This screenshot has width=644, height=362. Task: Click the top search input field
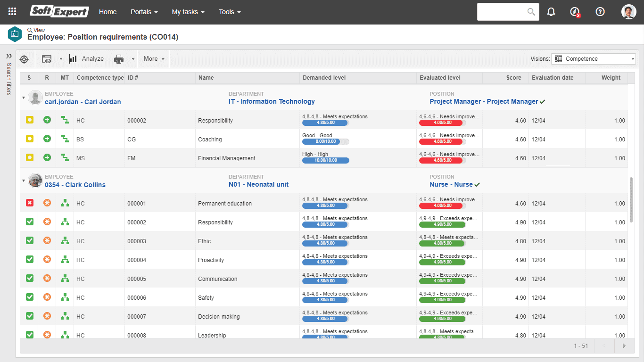tap(502, 12)
